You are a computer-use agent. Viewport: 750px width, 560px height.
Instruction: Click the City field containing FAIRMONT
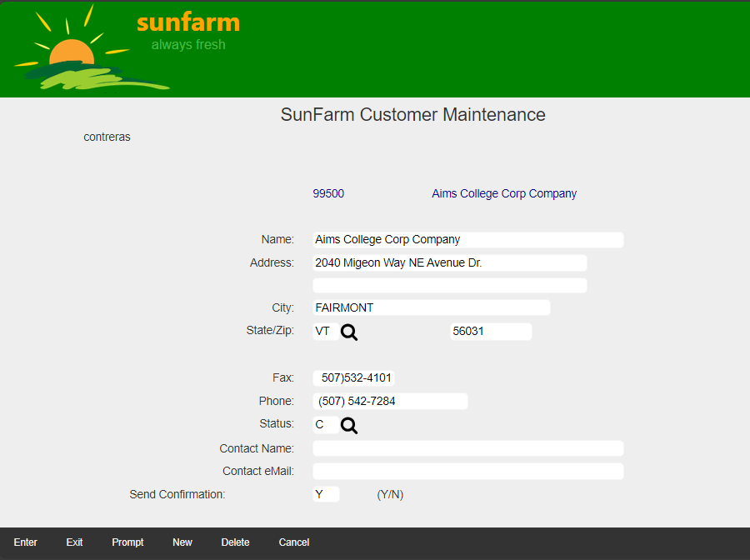432,307
